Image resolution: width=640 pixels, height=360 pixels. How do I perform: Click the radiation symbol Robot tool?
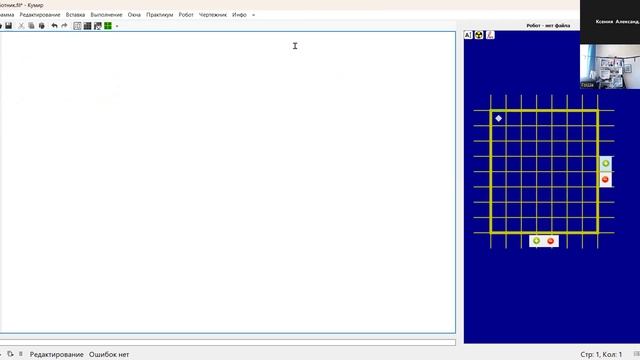point(479,35)
